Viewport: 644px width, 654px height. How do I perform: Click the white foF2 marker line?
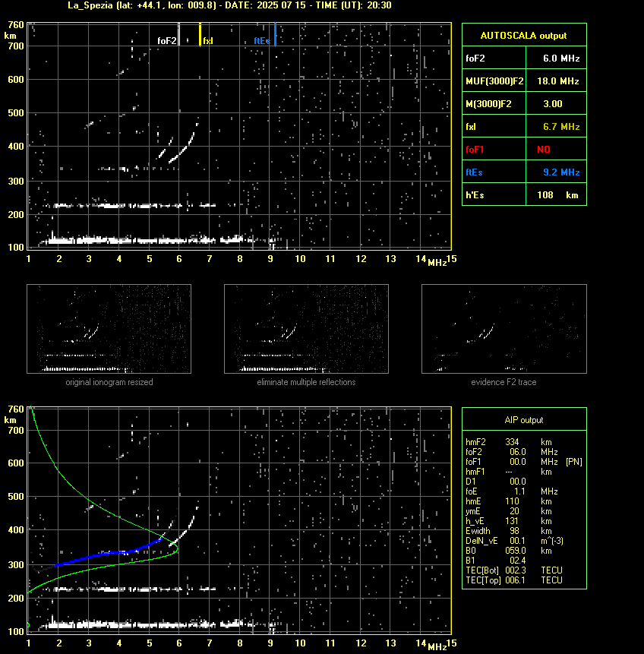tap(179, 34)
